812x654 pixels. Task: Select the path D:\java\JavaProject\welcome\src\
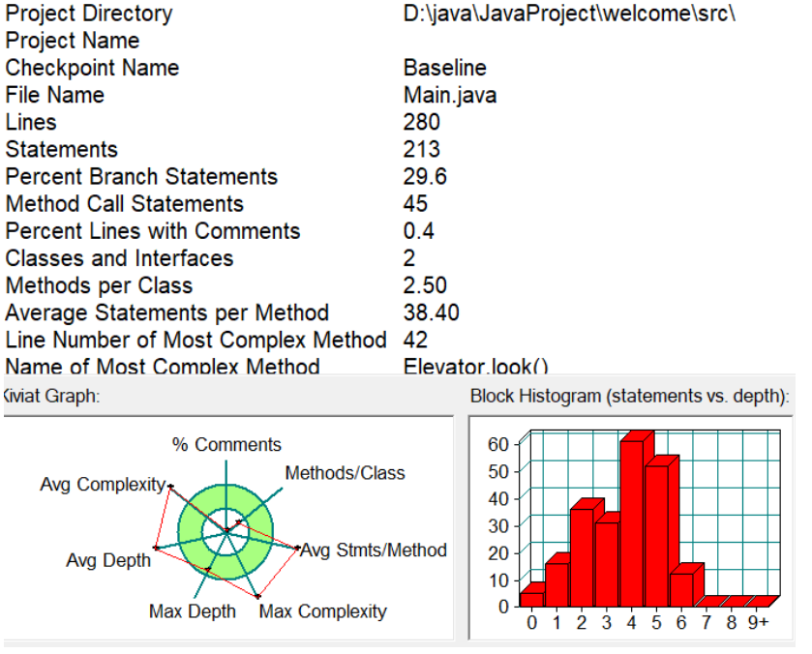tap(569, 14)
